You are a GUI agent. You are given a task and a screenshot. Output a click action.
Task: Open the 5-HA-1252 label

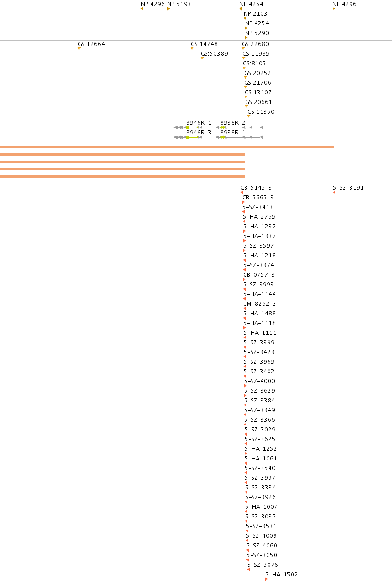(x=261, y=449)
